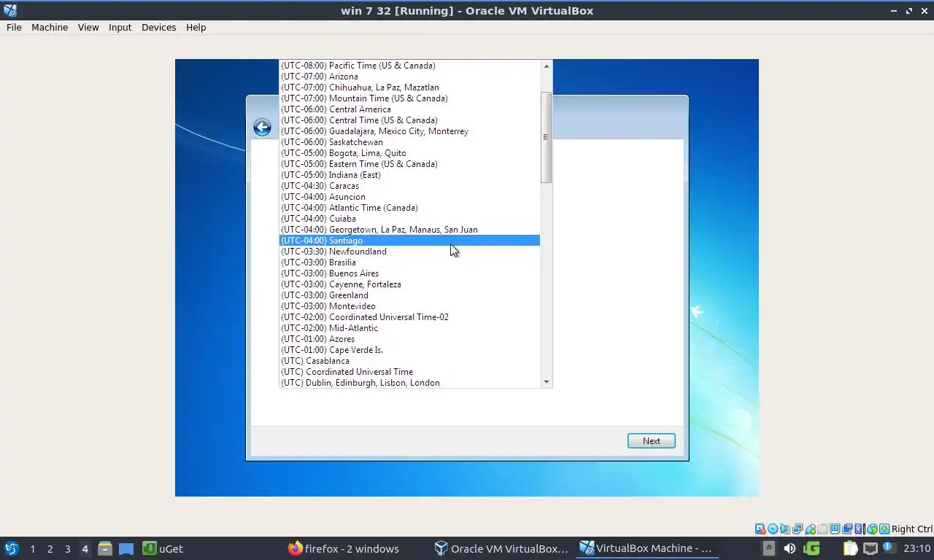Click recording indicator in VirtualBox status bar
Image resolution: width=934 pixels, height=560 pixels.
point(847,529)
